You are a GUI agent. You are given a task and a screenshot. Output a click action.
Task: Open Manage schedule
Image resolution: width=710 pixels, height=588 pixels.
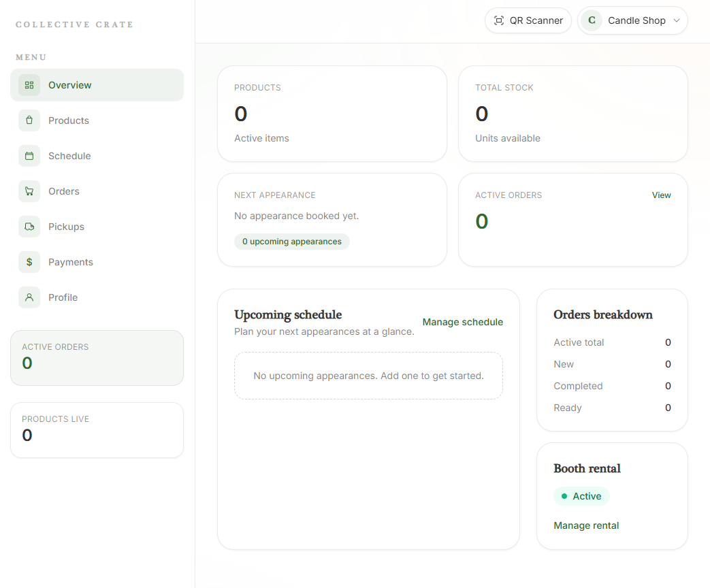pos(462,321)
